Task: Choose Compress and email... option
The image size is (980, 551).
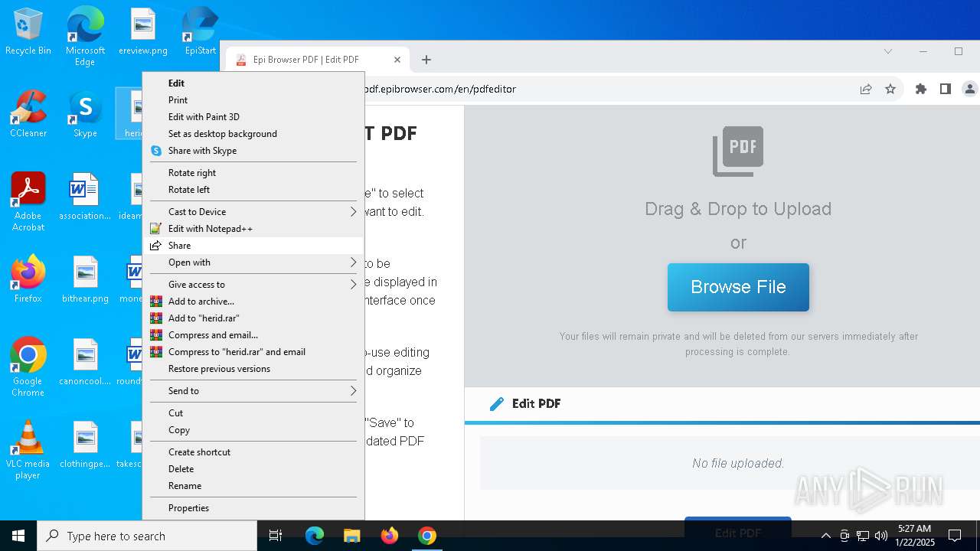Action: pos(253,335)
